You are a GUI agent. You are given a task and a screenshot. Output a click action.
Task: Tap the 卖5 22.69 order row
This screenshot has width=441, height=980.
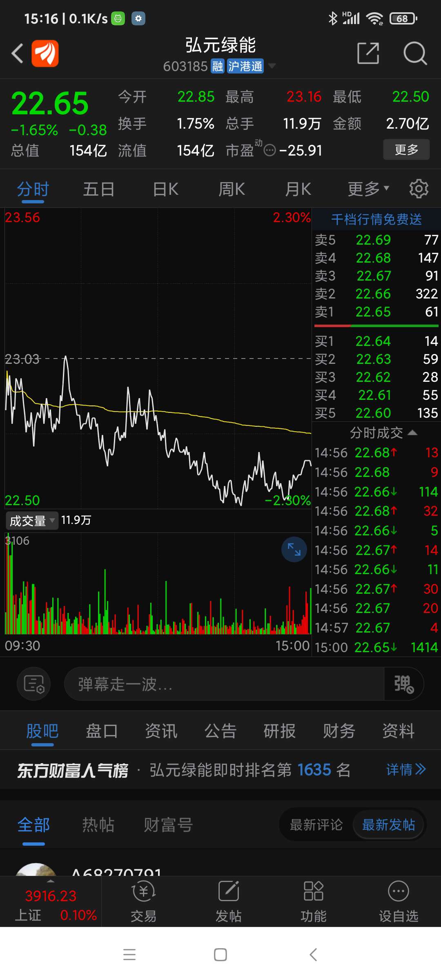coord(376,240)
